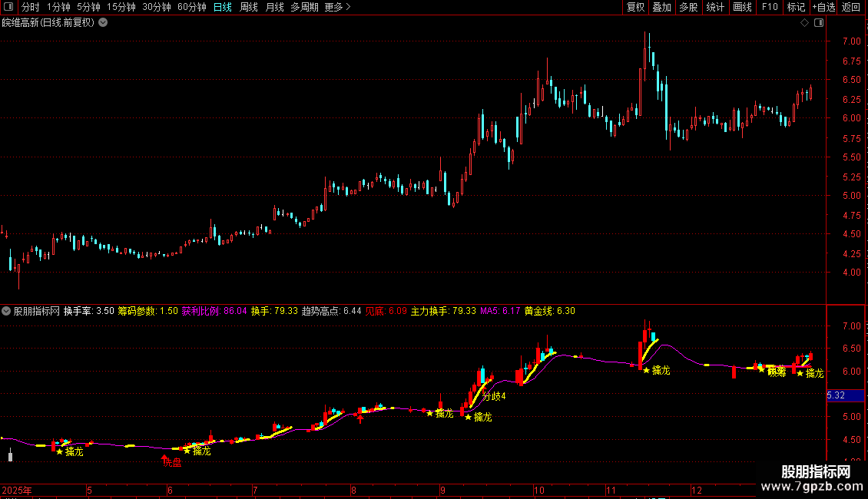This screenshot has height=499, width=868.
Task: Toggle the left sidebar panel icon
Action: pyautogui.click(x=8, y=7)
